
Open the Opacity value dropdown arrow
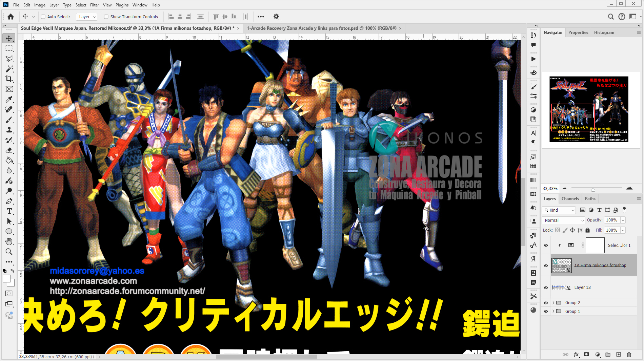623,220
